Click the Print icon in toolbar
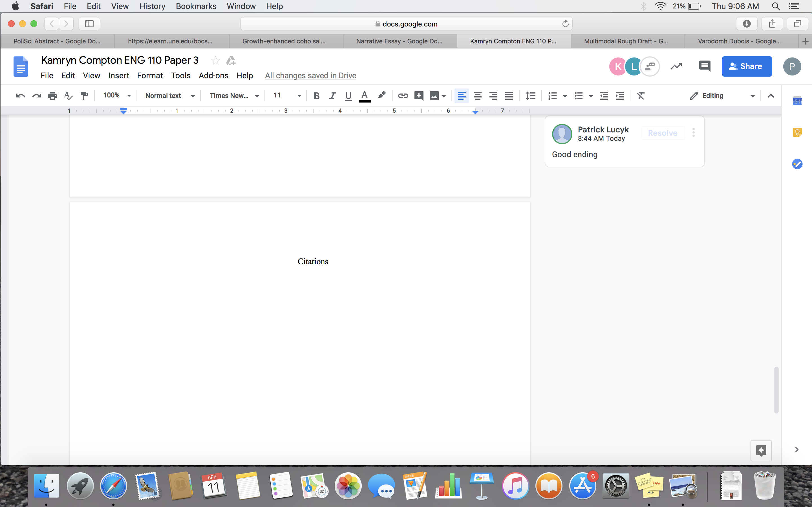Screen dimensions: 812x507 pos(52,96)
